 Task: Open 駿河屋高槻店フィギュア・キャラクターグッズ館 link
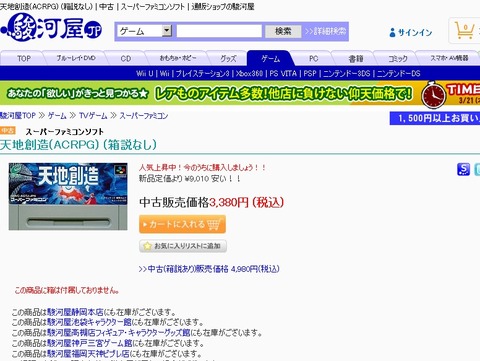pos(119,333)
